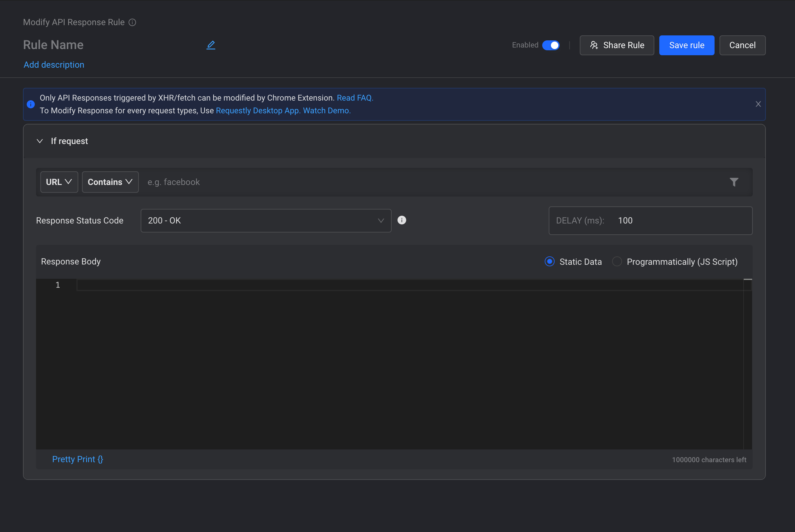Screen dimensions: 795x532
Task: Collapse the If request section chevron
Action: tap(40, 141)
